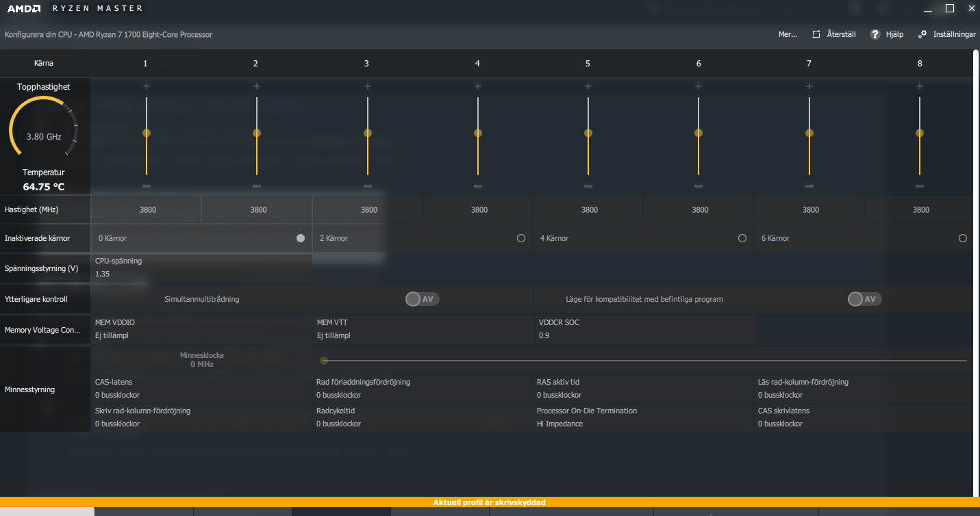Click the core 1 Hastighet 3800 field
The width and height of the screenshot is (980, 516).
click(147, 209)
